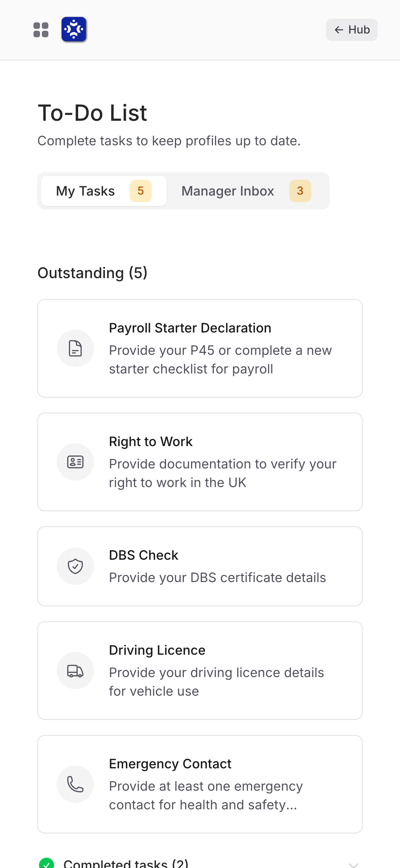Click the Emergency Contact phone icon
Image resolution: width=400 pixels, height=868 pixels.
(x=75, y=784)
